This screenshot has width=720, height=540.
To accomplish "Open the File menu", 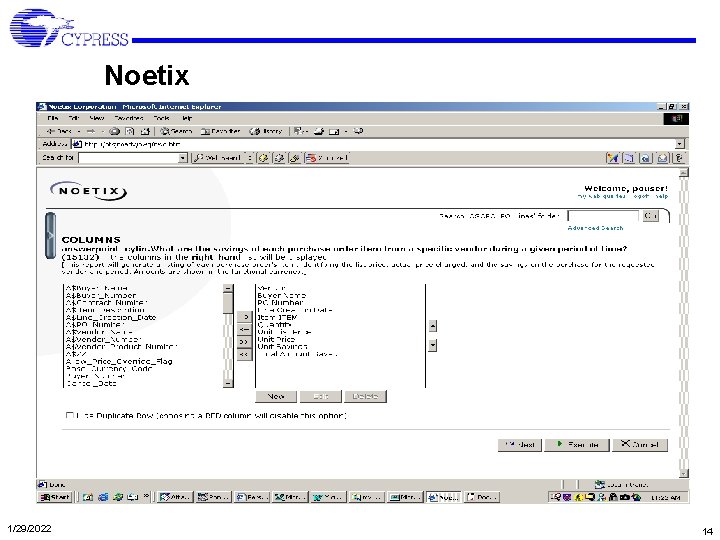I will click(x=53, y=118).
